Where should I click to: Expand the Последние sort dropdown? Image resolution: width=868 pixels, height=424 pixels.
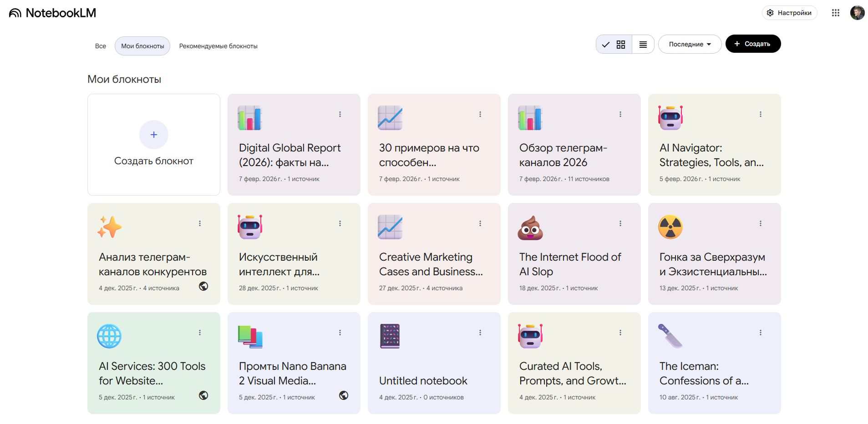click(689, 44)
